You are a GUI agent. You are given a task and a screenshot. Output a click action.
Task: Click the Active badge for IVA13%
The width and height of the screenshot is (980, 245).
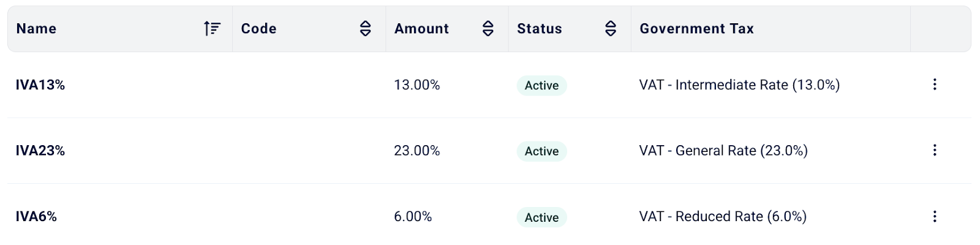541,86
